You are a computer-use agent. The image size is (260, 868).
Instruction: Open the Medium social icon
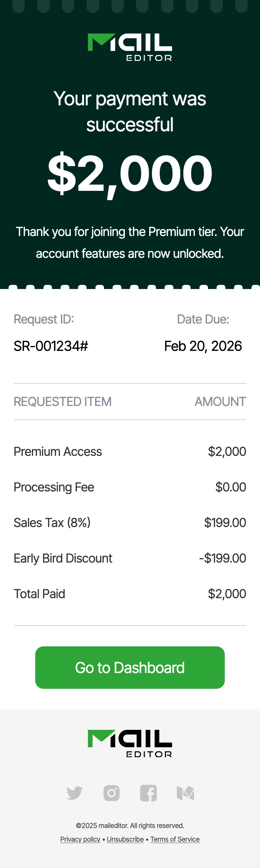coord(185,793)
